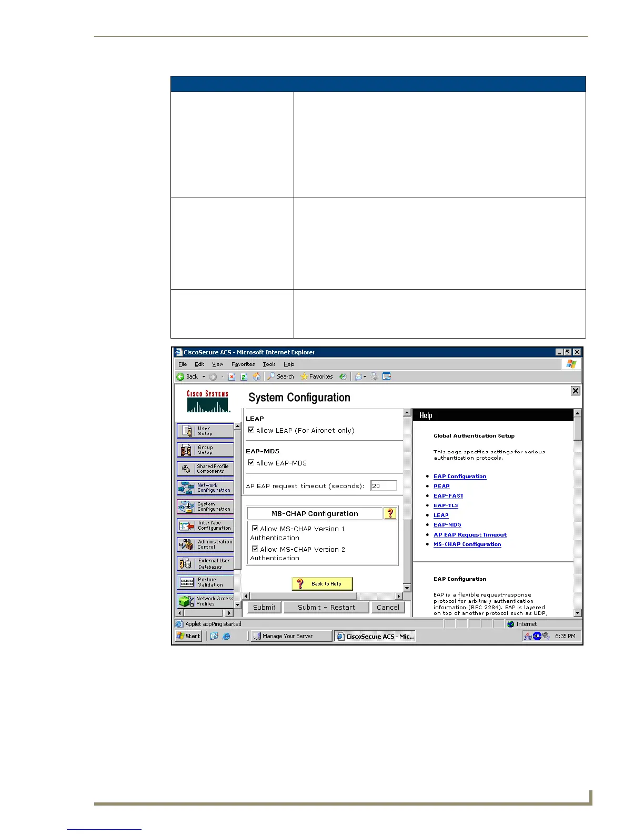Click the Favorites star toolbar button
The image size is (644, 834).
tap(316, 376)
